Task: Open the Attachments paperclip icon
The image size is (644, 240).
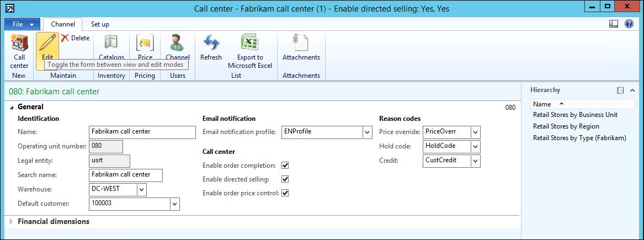Action: point(301,44)
